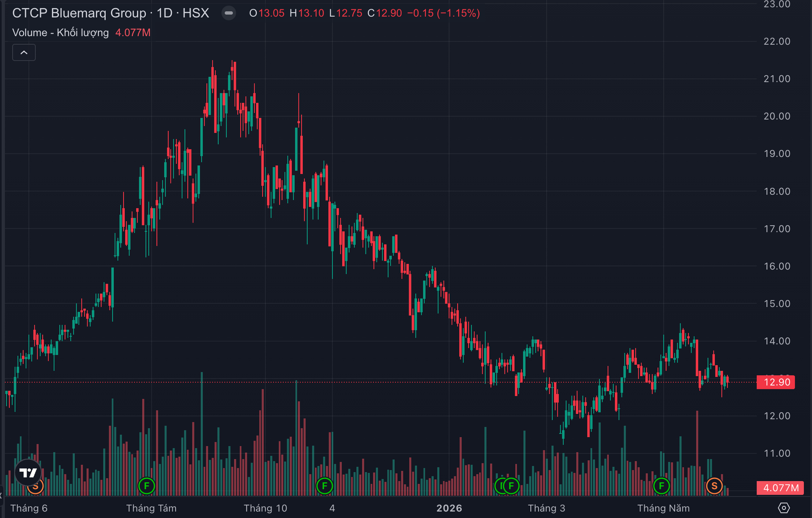Click the 2026 year label on time axis
The height and width of the screenshot is (518, 812).
coord(449,508)
